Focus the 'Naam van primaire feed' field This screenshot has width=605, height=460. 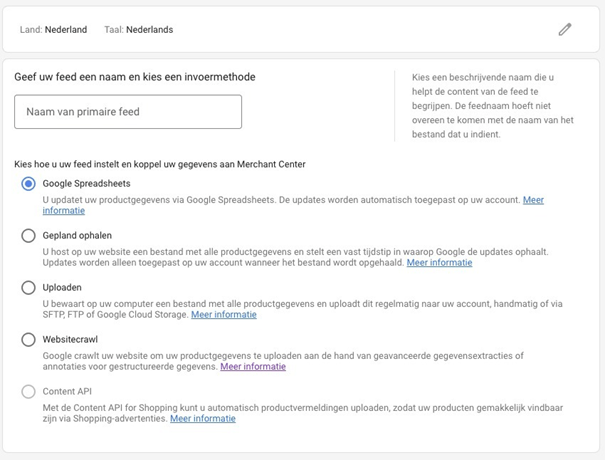click(x=128, y=112)
